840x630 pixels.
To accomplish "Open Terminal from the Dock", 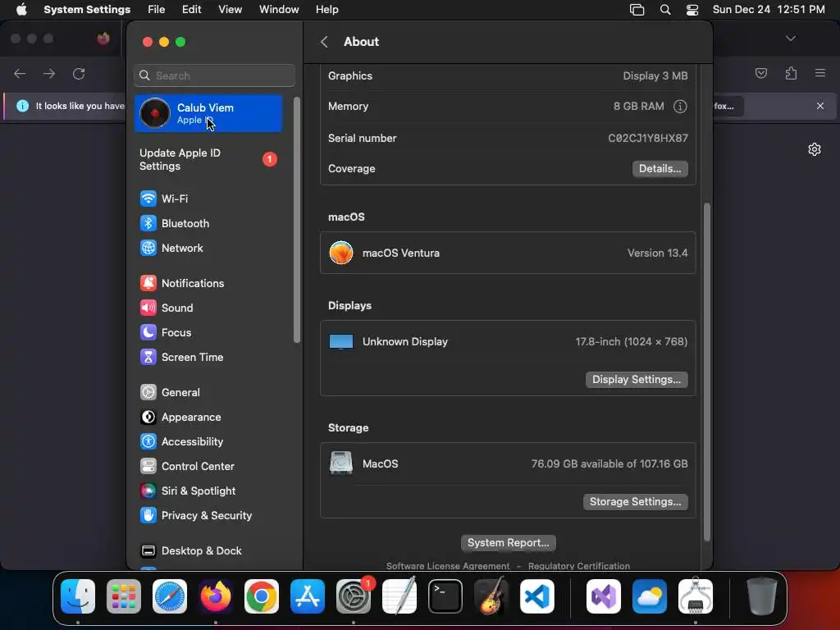I will 445,596.
